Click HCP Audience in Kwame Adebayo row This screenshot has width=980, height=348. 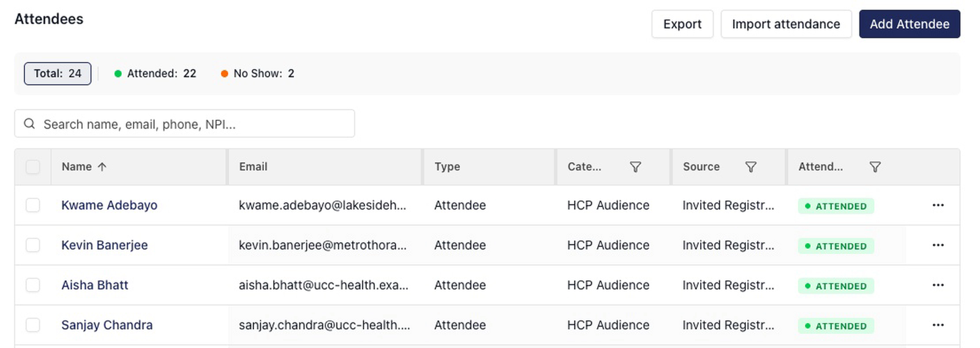point(608,205)
